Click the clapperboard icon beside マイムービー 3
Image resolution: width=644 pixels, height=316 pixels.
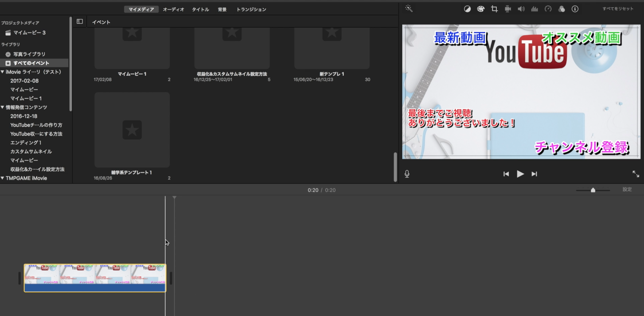coord(8,32)
